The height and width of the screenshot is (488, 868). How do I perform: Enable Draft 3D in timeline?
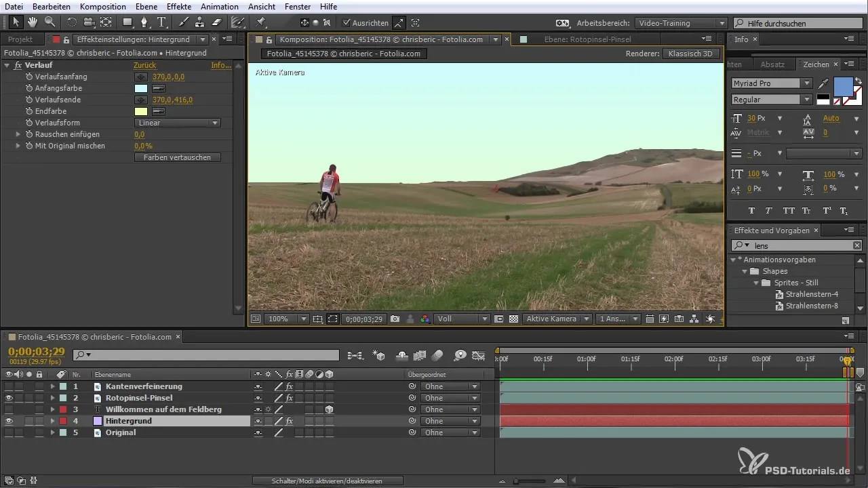click(380, 355)
